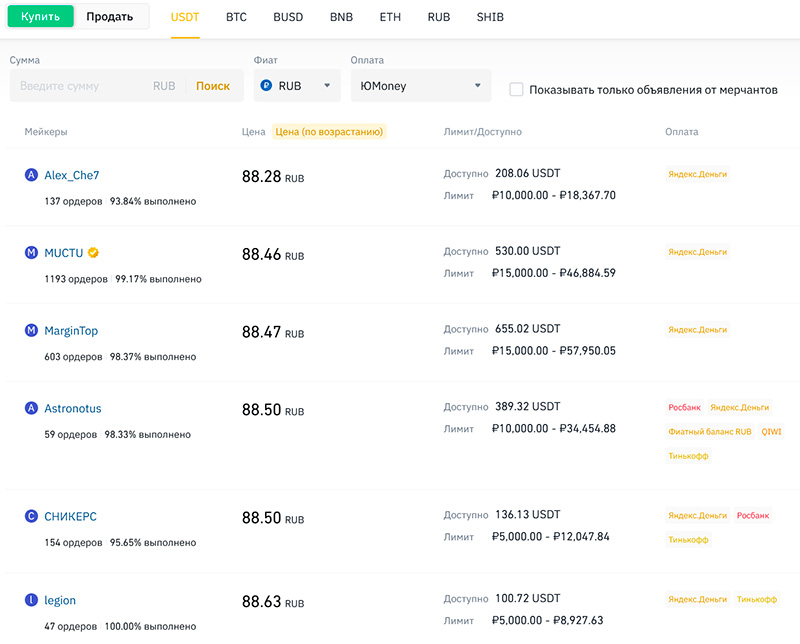
Task: Click the Сумма amount input field
Action: [80, 86]
